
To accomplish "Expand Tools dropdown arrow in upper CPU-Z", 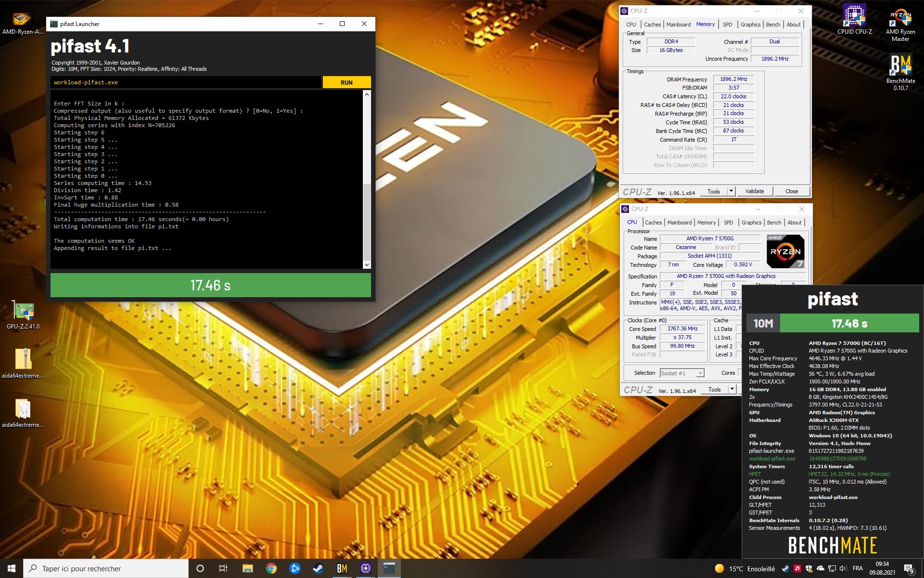I will (731, 191).
